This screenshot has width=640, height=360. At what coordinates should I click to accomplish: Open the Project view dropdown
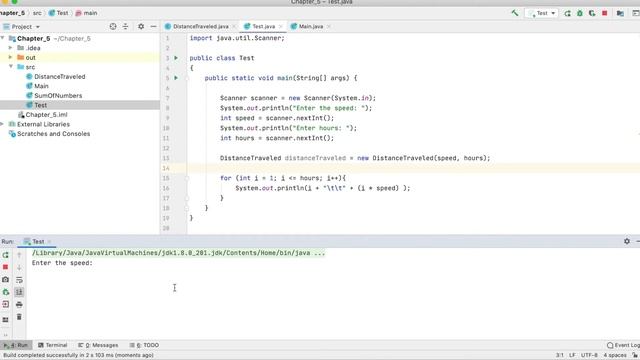pyautogui.click(x=22, y=27)
